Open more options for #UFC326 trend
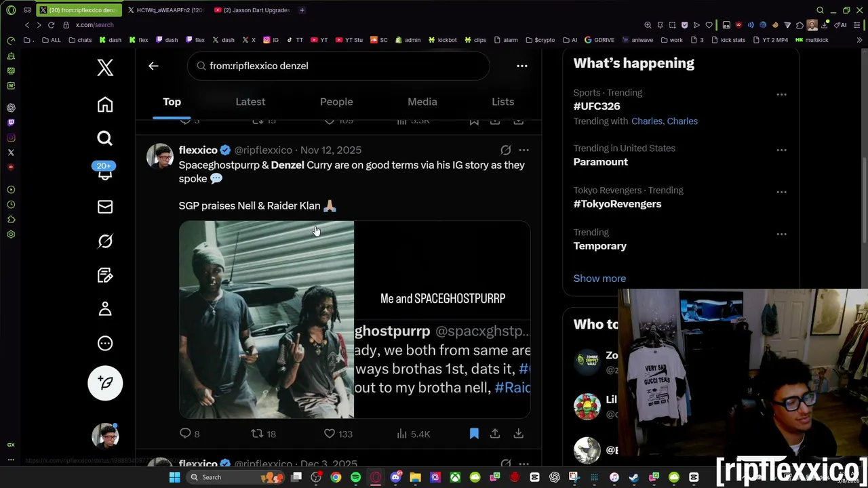Image resolution: width=868 pixels, height=488 pixels. (781, 95)
